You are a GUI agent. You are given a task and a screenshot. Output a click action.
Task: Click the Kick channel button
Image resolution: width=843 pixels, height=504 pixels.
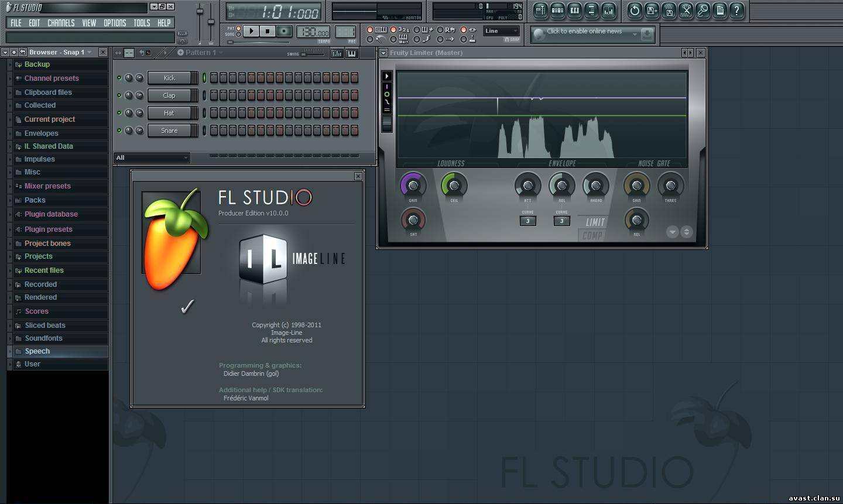[x=170, y=78]
